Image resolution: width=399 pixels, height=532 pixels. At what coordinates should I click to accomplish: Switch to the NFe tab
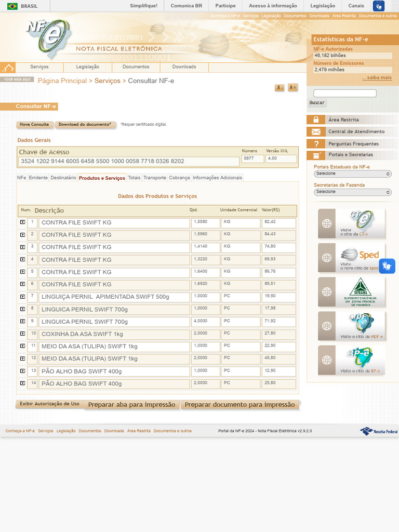(21, 178)
